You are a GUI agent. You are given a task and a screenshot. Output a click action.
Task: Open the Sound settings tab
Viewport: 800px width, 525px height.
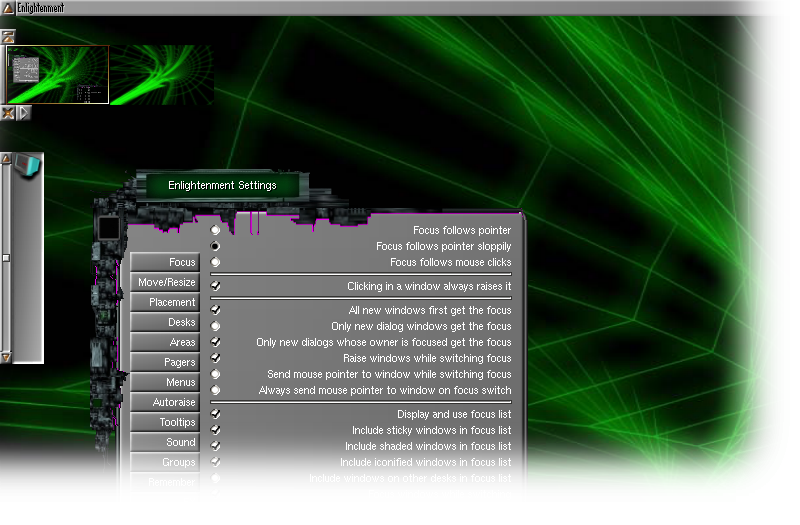point(165,442)
